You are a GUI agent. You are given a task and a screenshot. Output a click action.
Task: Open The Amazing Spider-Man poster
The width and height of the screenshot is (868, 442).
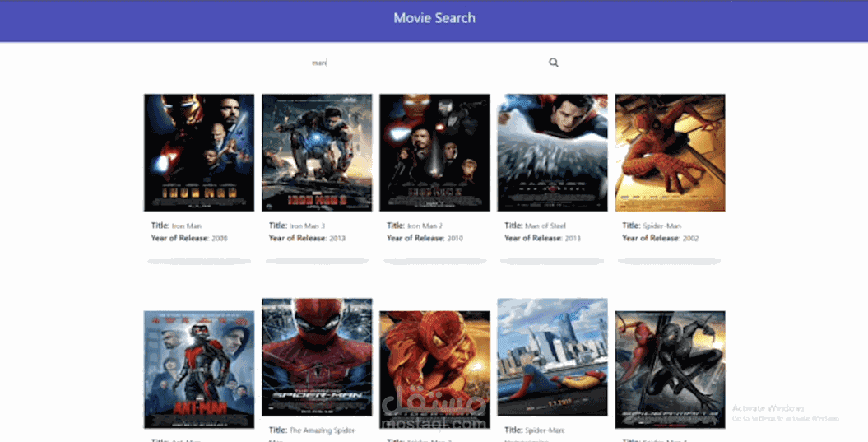tap(318, 357)
